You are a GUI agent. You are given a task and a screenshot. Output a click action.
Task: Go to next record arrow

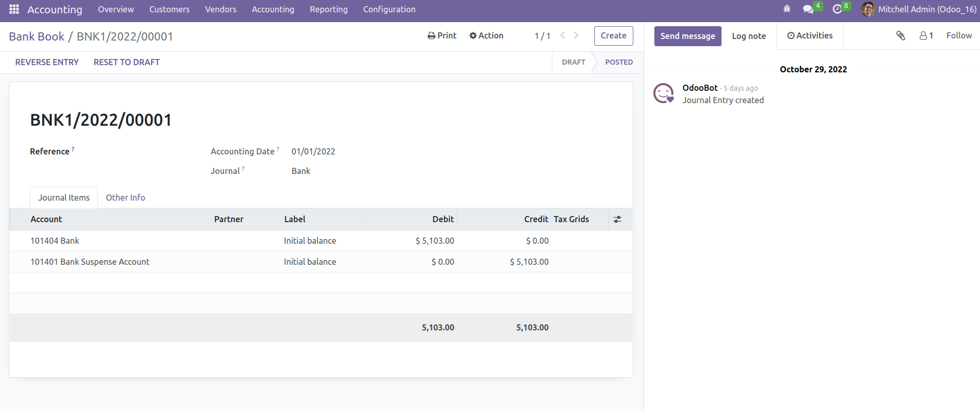(x=576, y=35)
